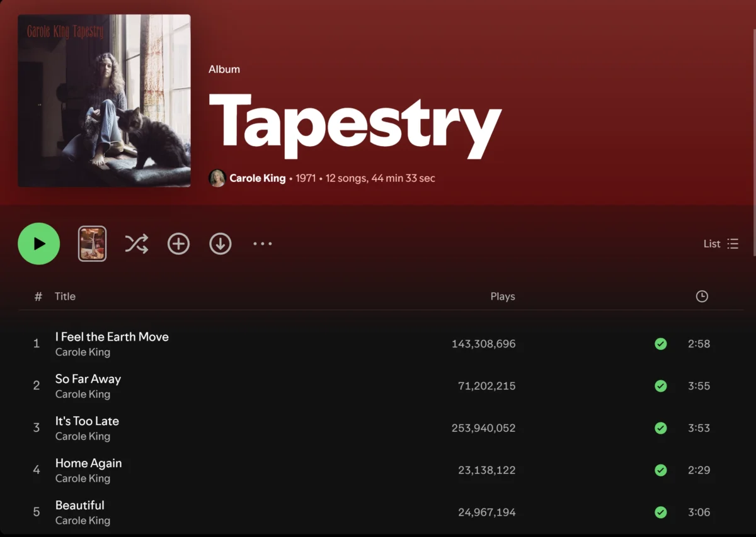
Task: Open the List view options dropdown
Action: coord(721,244)
